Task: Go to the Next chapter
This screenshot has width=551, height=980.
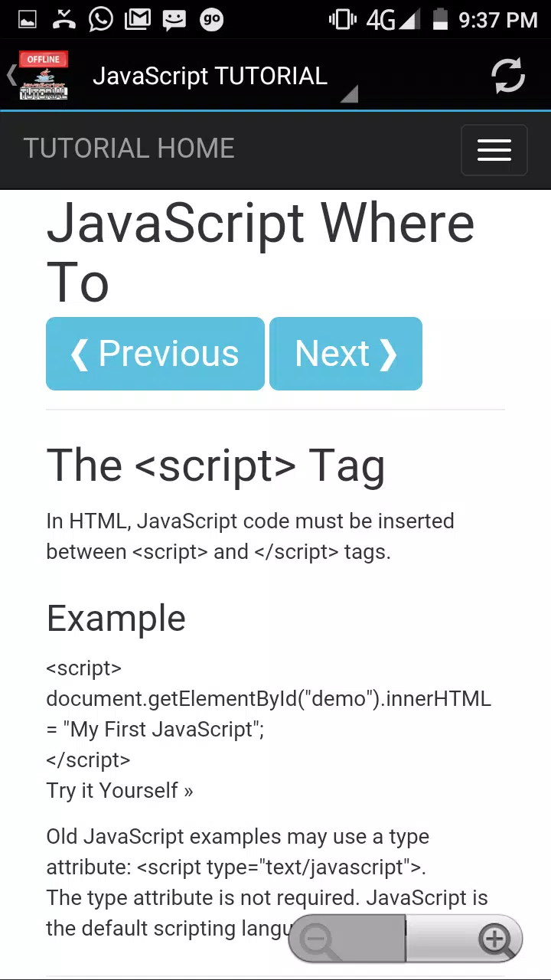Action: point(346,354)
